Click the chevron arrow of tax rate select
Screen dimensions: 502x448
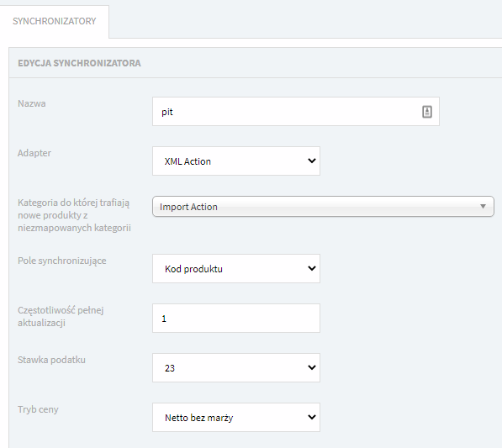pyautogui.click(x=312, y=367)
